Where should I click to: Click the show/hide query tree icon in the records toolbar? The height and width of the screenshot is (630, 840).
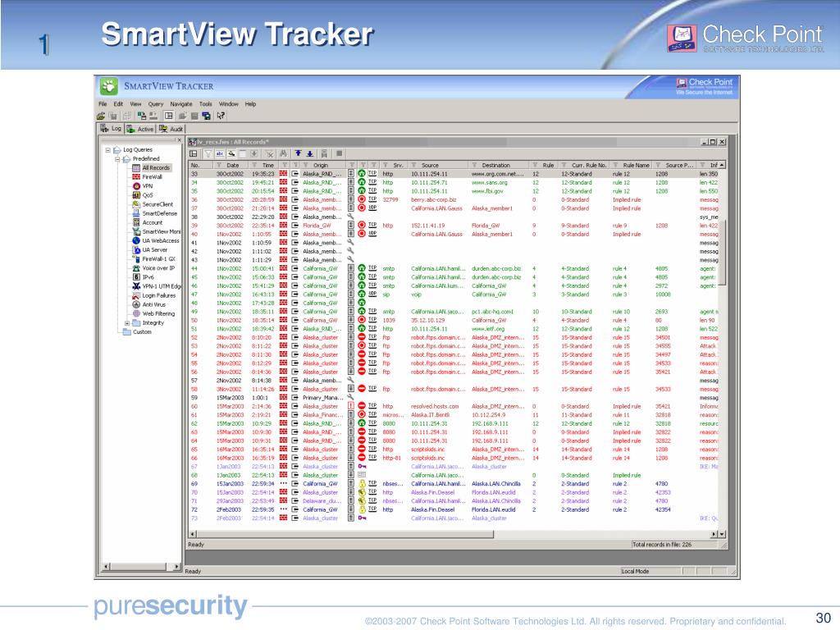(194, 153)
